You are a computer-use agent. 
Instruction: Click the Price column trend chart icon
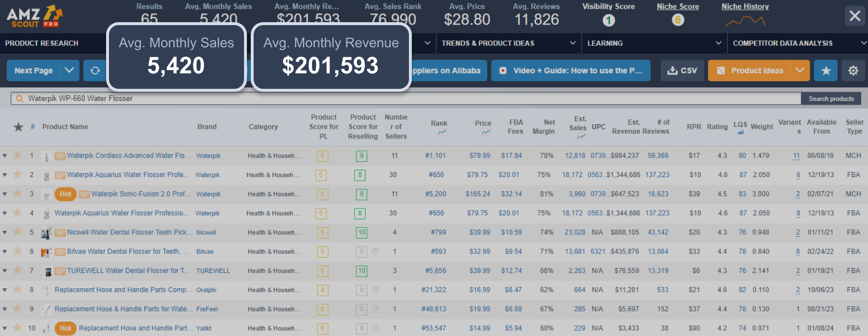click(486, 132)
